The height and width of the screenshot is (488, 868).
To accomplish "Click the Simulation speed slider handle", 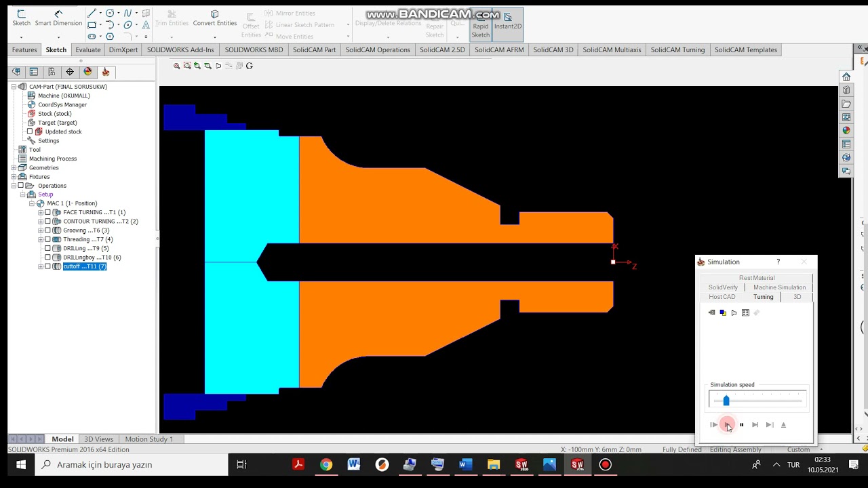I will (x=726, y=401).
